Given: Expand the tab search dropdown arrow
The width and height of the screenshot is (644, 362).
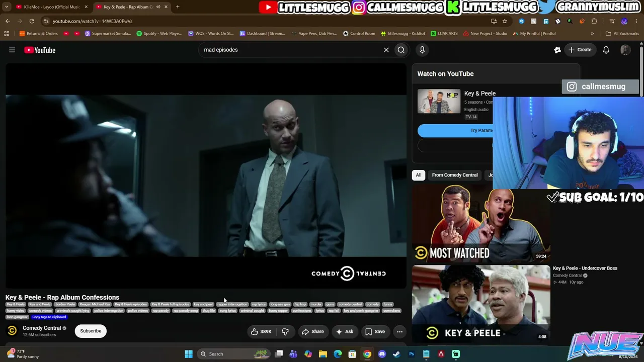Looking at the screenshot, I should click(x=7, y=7).
